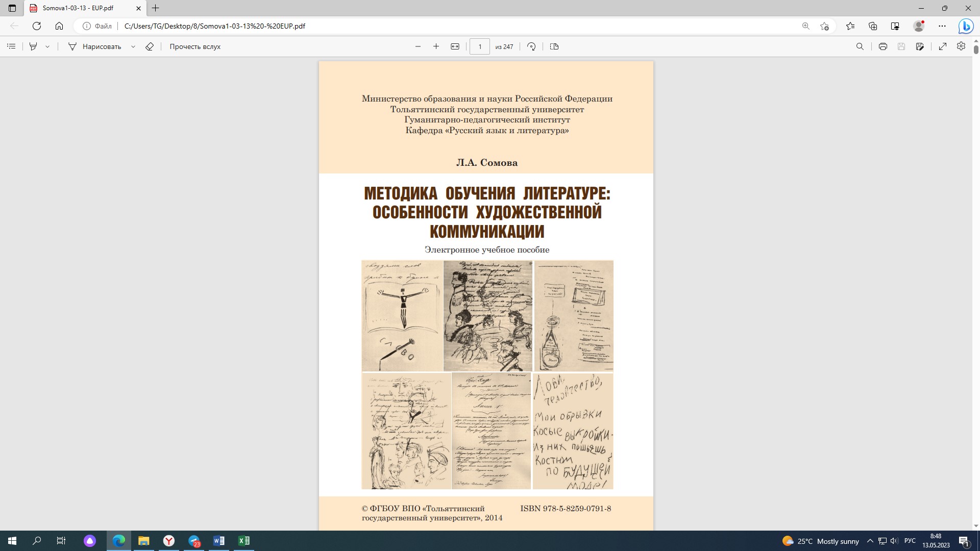Rotate the PDF page
The height and width of the screenshot is (551, 980).
(531, 46)
